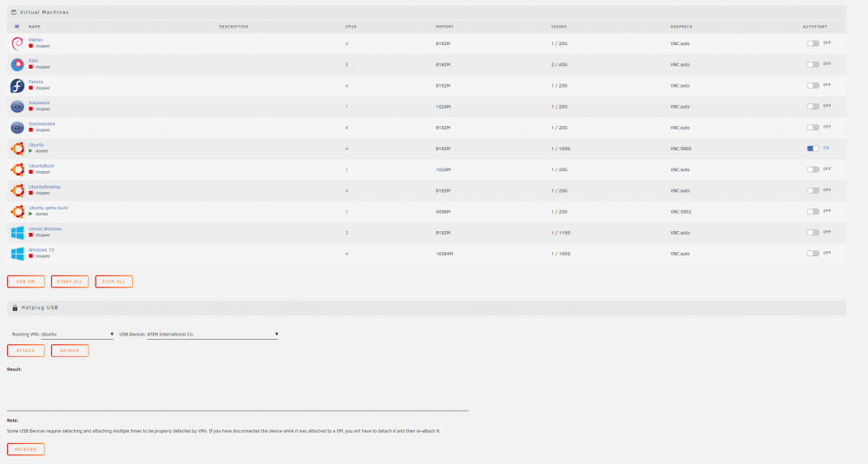Image resolution: width=868 pixels, height=464 pixels.
Task: Click the Ubuntu VM logo icon
Action: [17, 149]
